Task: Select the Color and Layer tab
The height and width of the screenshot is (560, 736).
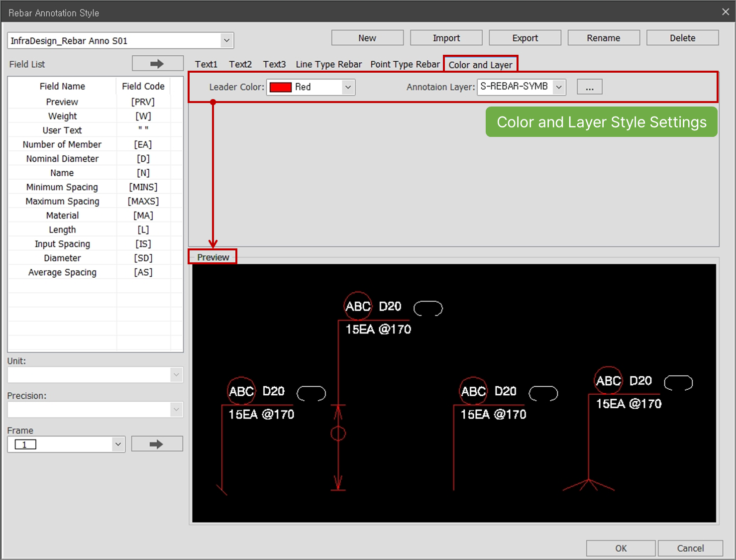Action: [480, 65]
